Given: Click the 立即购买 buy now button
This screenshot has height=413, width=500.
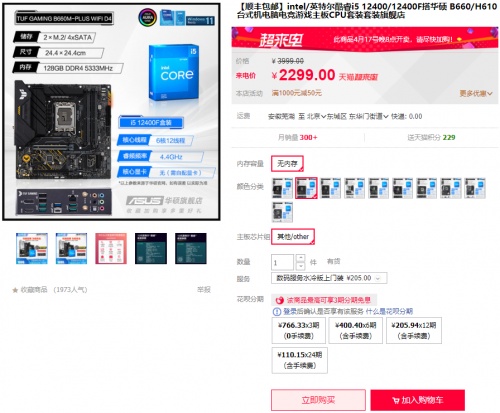Looking at the screenshot, I should (318, 400).
